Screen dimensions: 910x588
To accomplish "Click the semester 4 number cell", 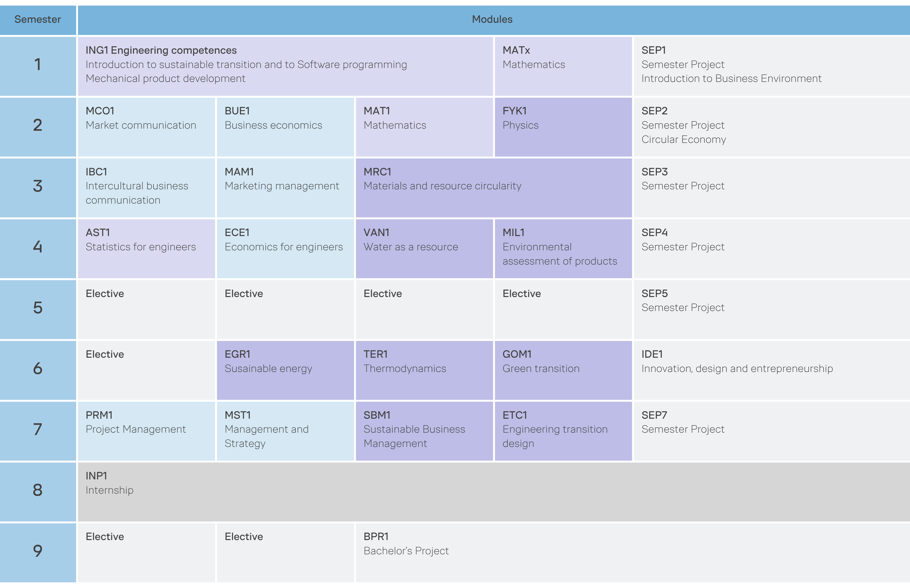I will (38, 248).
